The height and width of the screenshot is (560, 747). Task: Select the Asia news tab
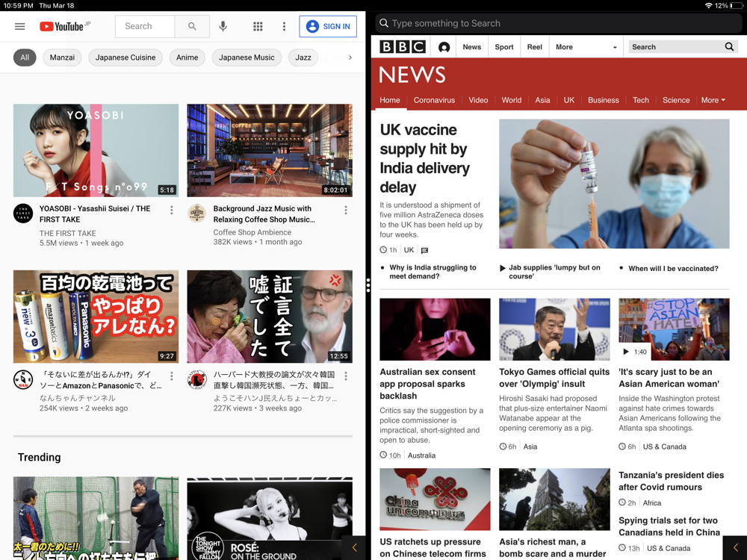[x=542, y=100]
